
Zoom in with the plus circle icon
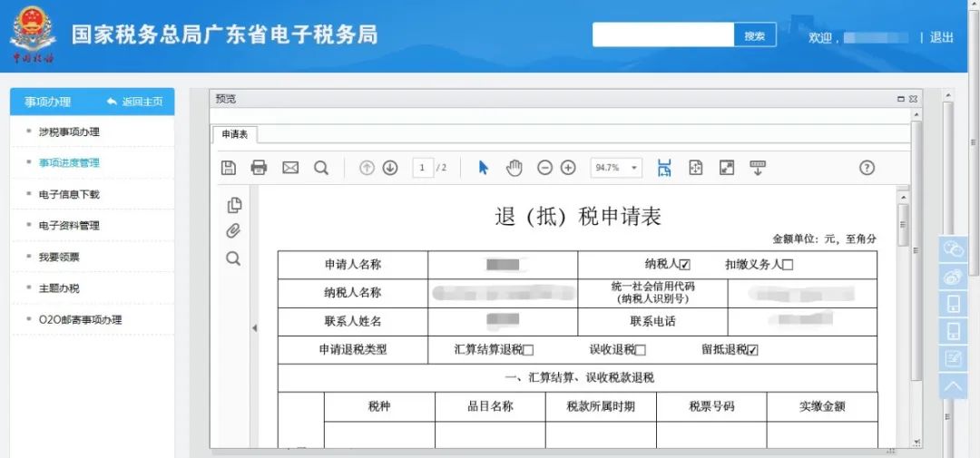(567, 168)
